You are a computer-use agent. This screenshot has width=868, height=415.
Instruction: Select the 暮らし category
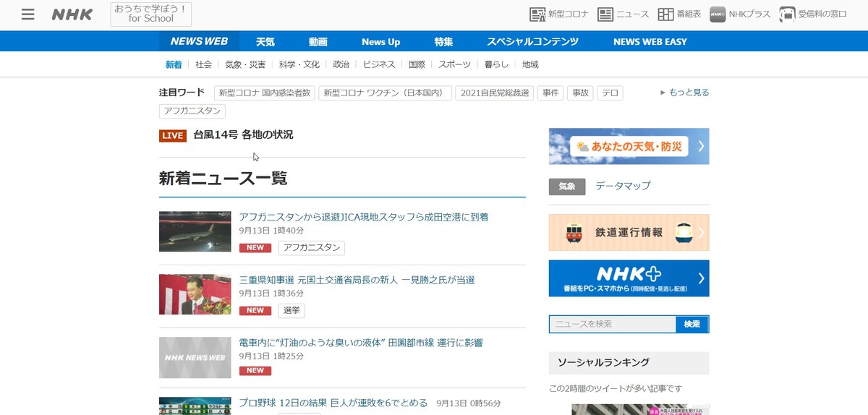[497, 64]
